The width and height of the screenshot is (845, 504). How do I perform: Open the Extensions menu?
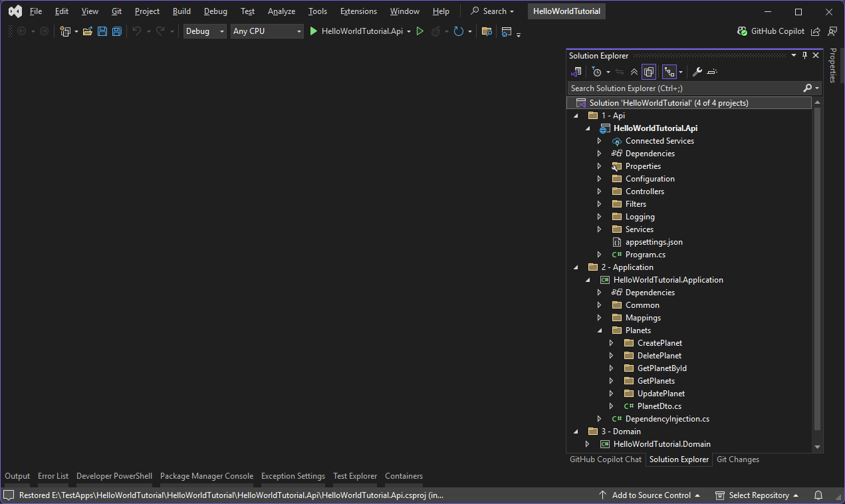pos(358,11)
